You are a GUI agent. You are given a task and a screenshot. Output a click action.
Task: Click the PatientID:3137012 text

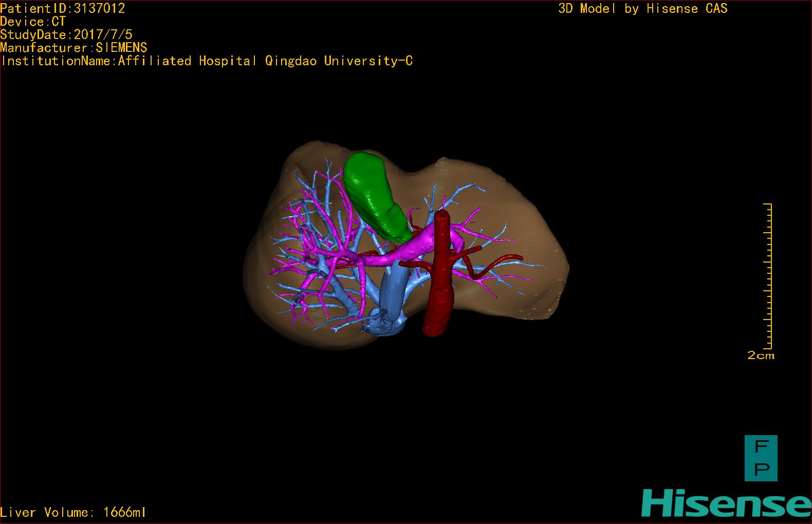pos(62,8)
